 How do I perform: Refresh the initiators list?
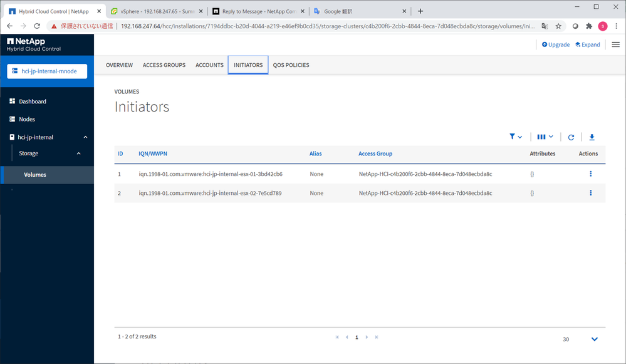tap(571, 137)
